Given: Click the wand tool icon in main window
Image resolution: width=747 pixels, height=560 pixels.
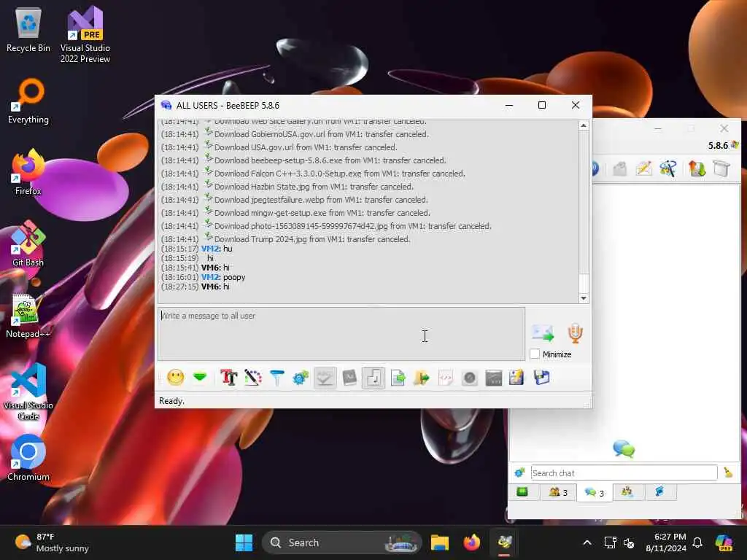Looking at the screenshot, I should coord(668,168).
